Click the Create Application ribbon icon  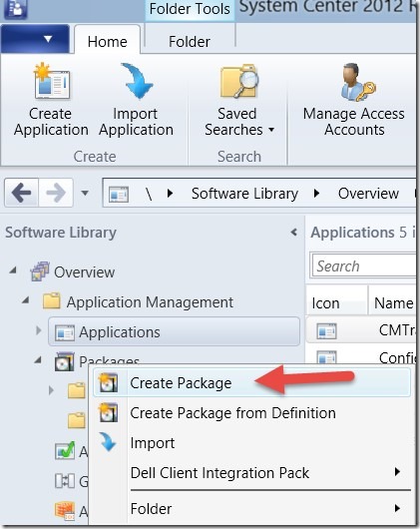coord(51,81)
